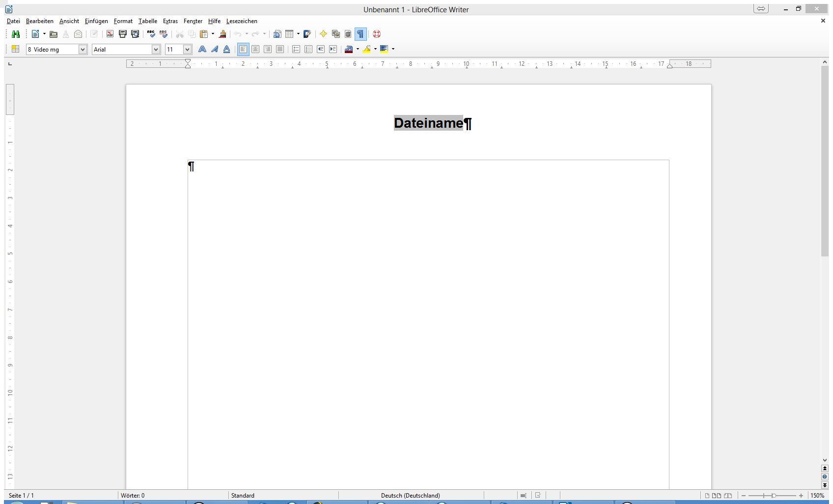Click the highlighting color yellow marker

click(366, 49)
